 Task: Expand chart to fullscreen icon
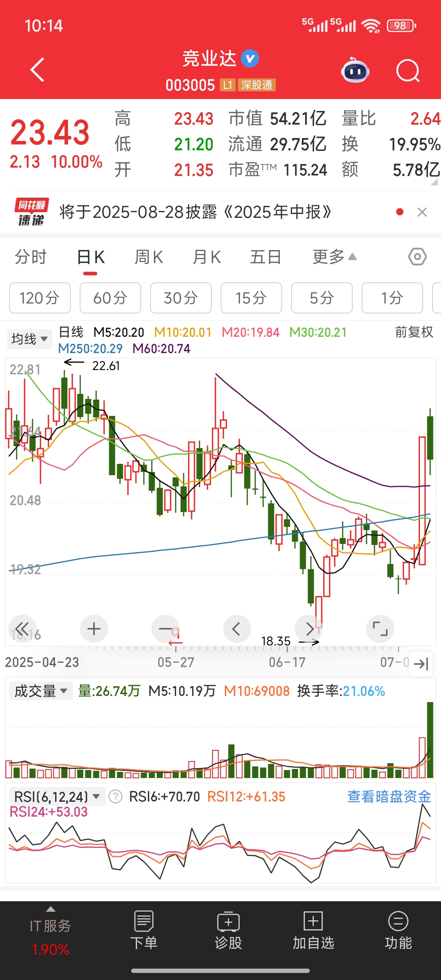coord(380,628)
